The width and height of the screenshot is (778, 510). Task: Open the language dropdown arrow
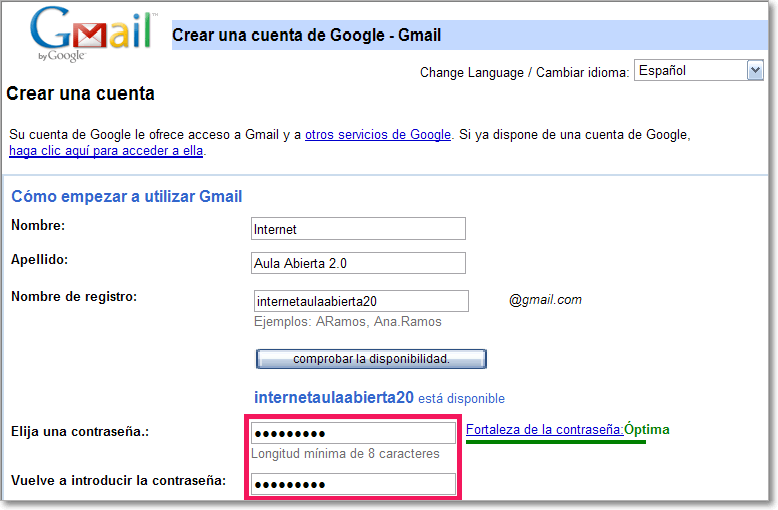click(x=755, y=70)
